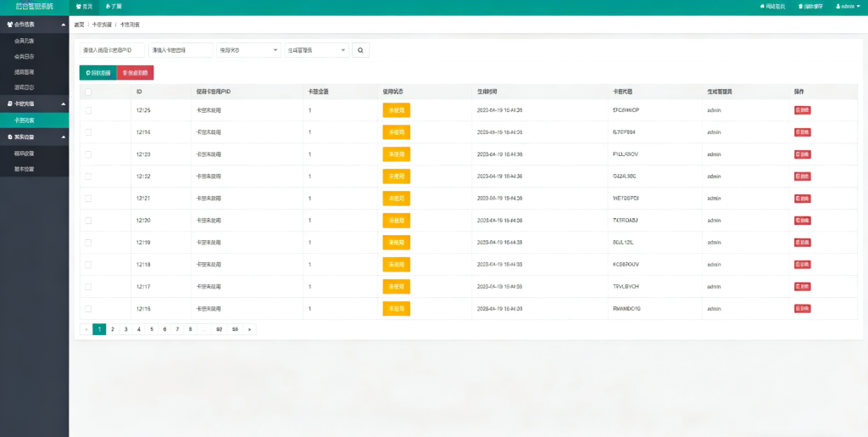Screen dimensions: 868x437
Task: Click the red delete icon in the top table row
Action: click(x=802, y=110)
